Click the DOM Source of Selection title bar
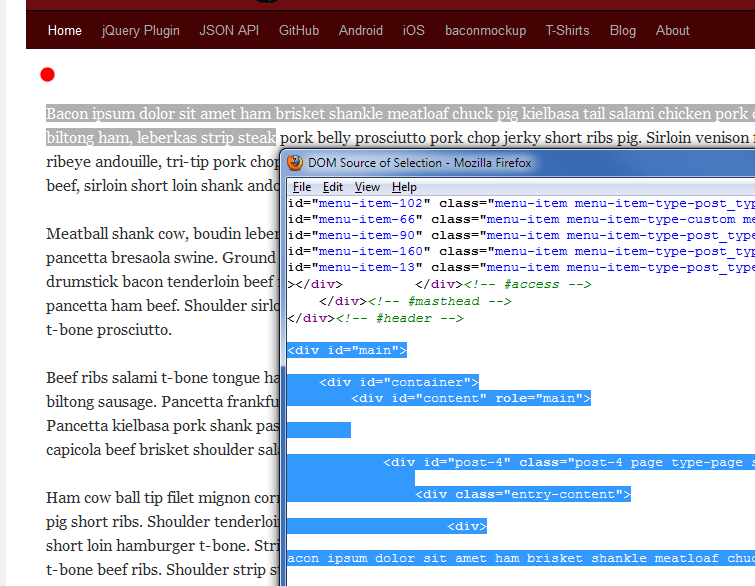Screen dimensions: 755x586 [419, 163]
